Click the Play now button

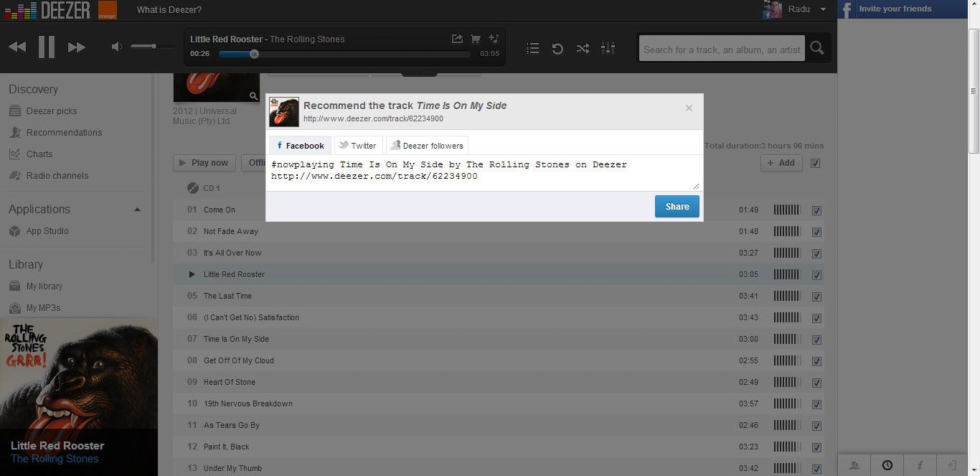coord(204,163)
